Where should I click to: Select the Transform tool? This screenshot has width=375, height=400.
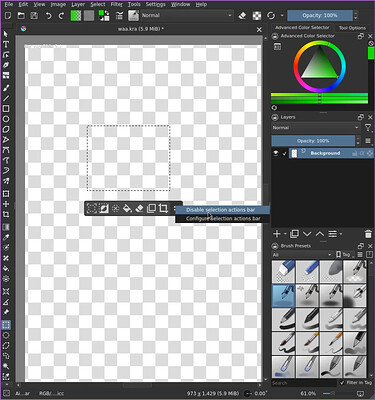[x=6, y=194]
